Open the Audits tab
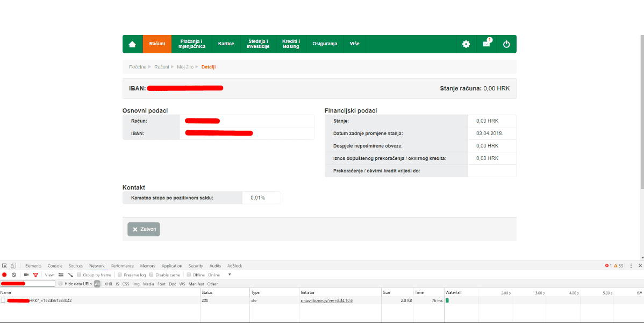This screenshot has width=644, height=323. pos(215,266)
